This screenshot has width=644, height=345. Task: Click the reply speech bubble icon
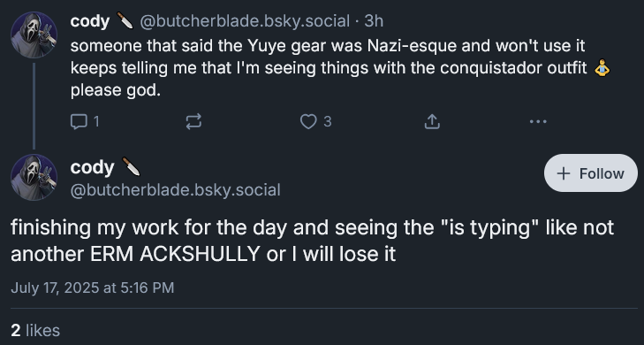point(79,122)
